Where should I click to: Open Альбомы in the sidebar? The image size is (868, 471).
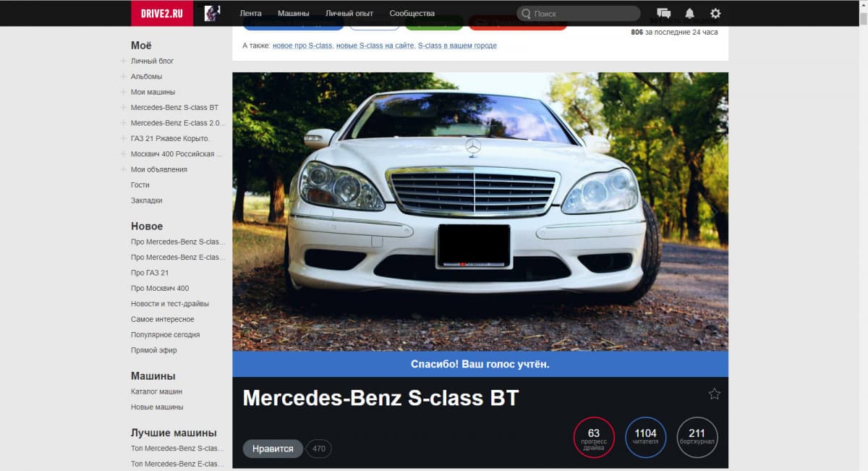(147, 77)
